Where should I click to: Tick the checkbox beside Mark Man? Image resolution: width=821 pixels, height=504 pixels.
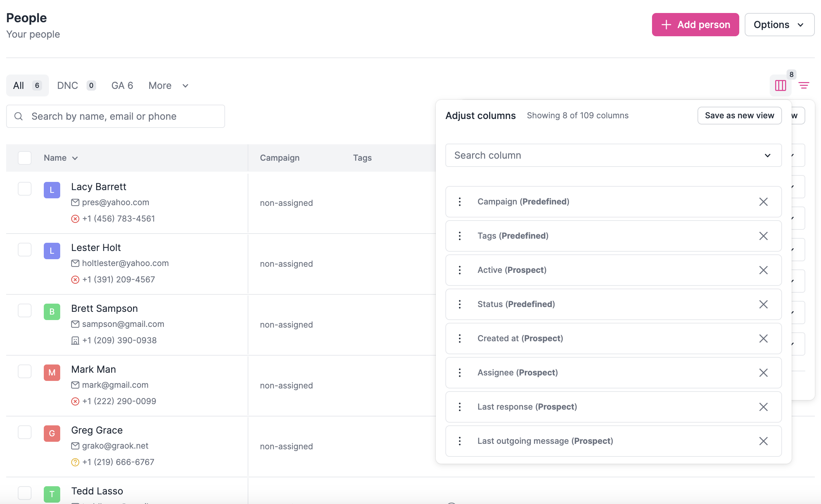point(24,371)
